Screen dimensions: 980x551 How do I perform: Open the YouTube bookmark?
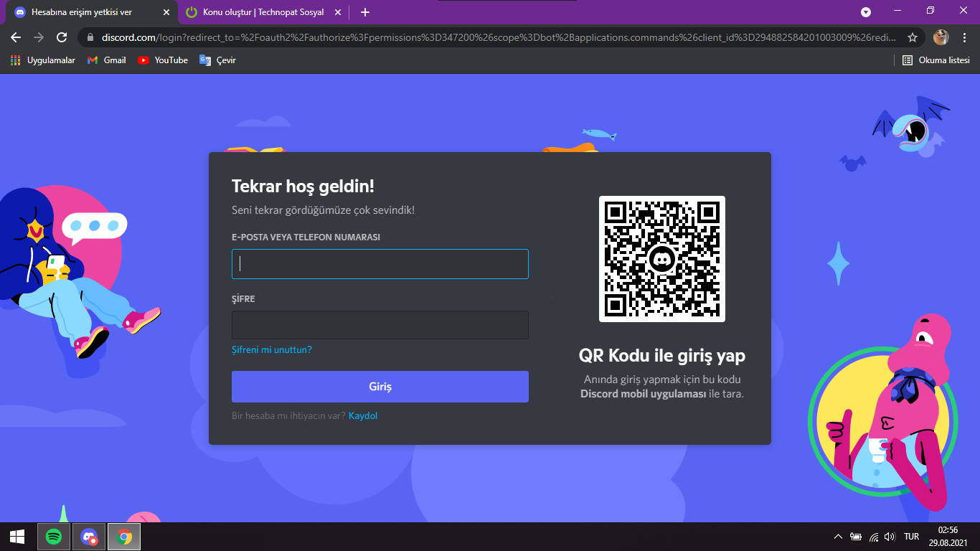163,60
